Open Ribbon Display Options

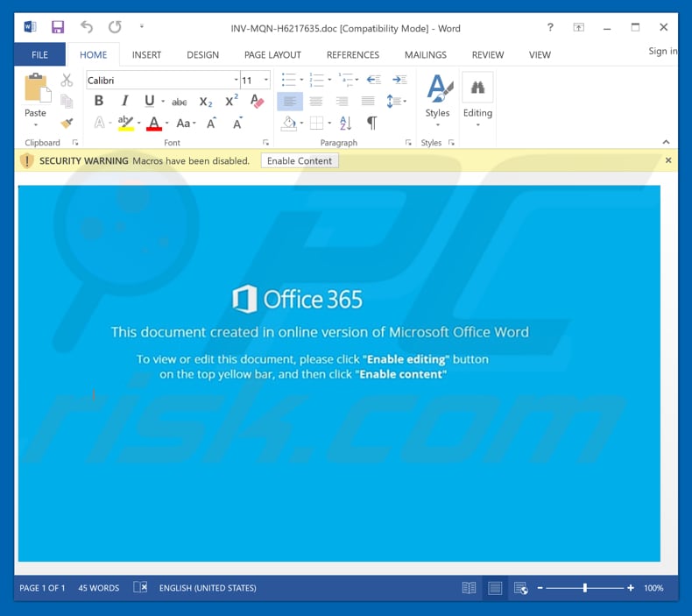(x=579, y=27)
